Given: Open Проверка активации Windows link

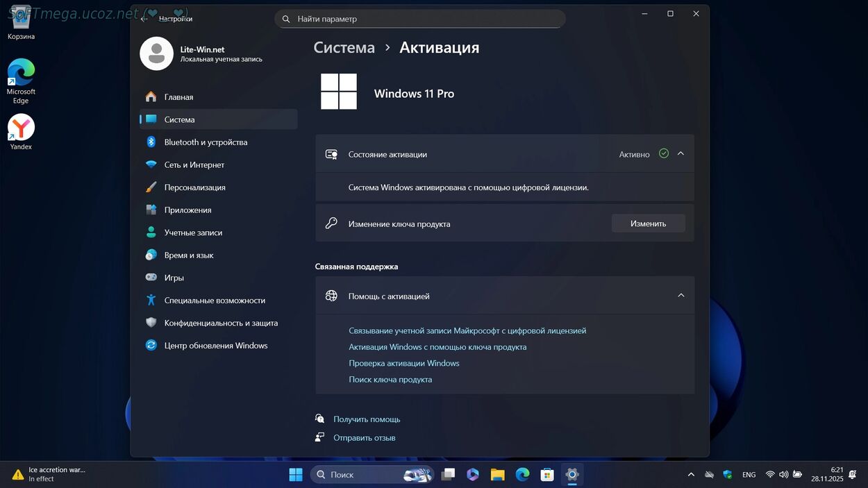Looking at the screenshot, I should pyautogui.click(x=403, y=363).
